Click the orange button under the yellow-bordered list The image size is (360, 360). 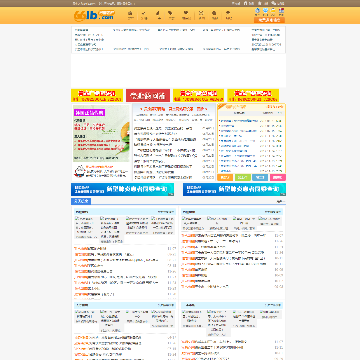[x=225, y=178]
